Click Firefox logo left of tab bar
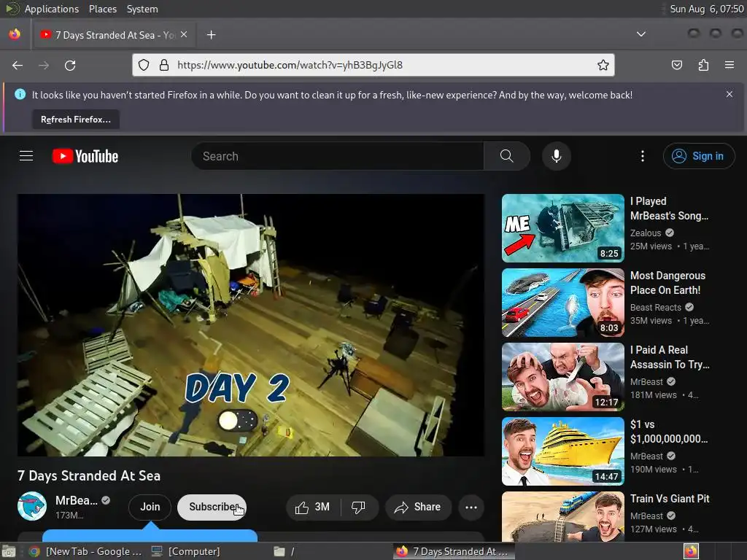Image resolution: width=747 pixels, height=560 pixels. [x=15, y=35]
